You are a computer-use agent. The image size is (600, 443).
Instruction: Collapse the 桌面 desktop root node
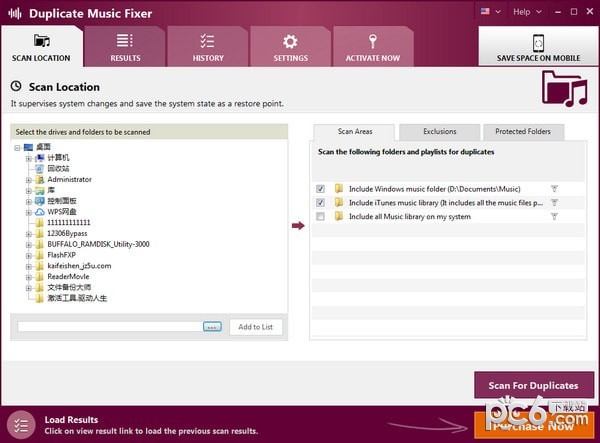[x=17, y=147]
